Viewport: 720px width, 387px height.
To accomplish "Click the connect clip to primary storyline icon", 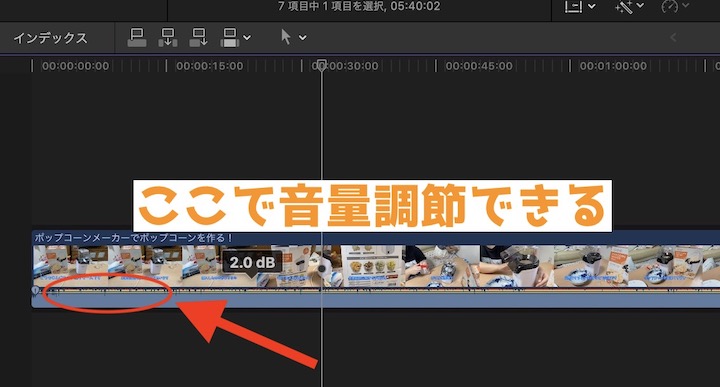I will [x=137, y=38].
